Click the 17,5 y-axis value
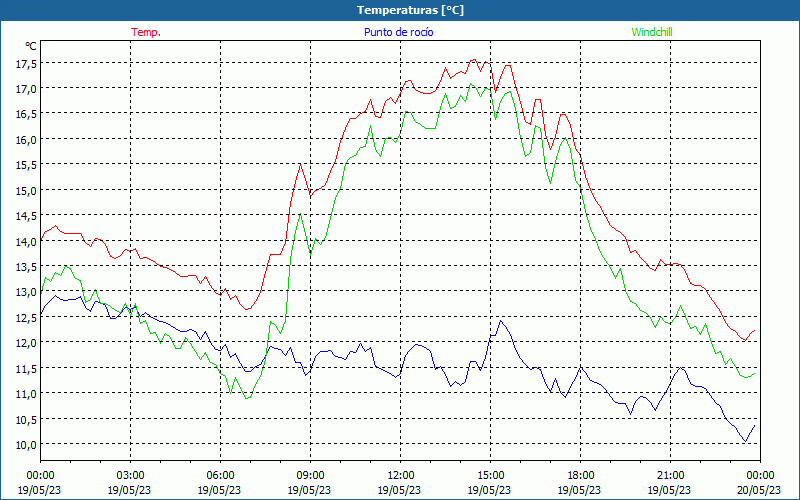Image resolution: width=800 pixels, height=500 pixels. (27, 64)
